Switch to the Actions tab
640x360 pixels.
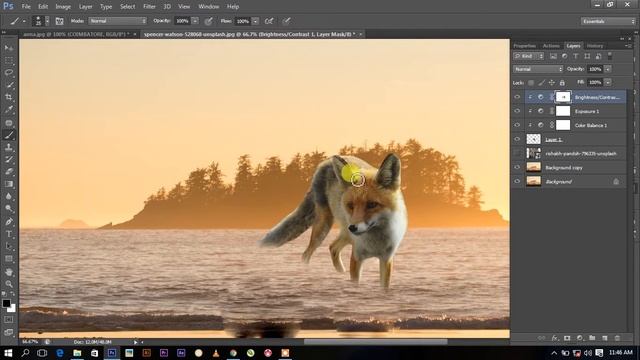551,46
